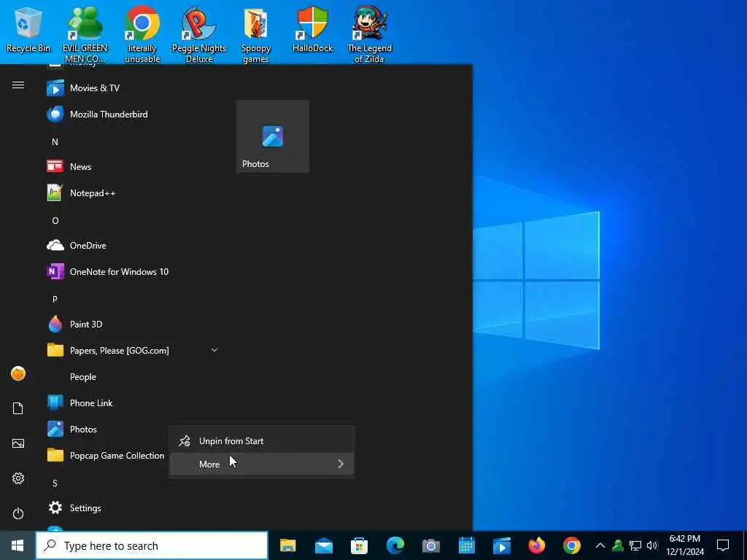Open Pictures from Start sidebar
This screenshot has width=747, height=560.
[18, 444]
